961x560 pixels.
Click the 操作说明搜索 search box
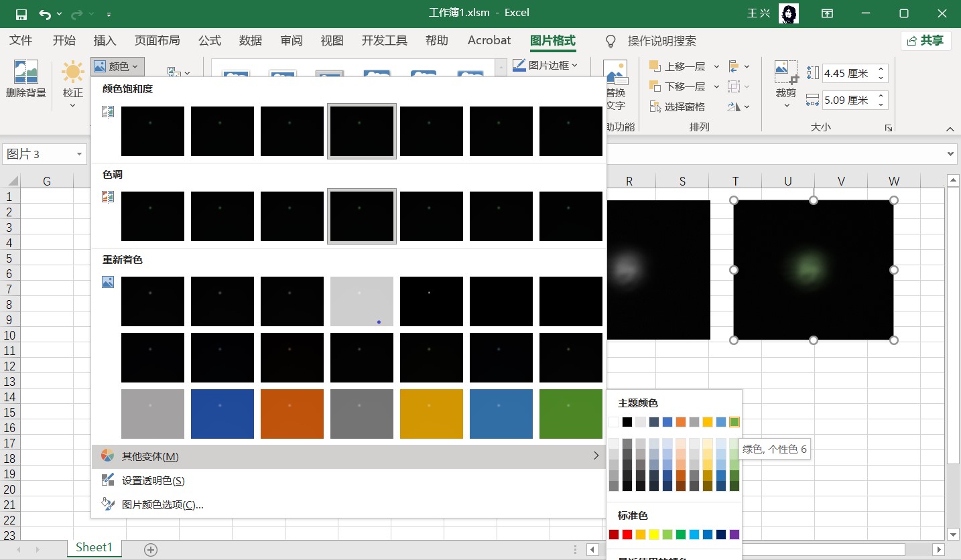click(x=661, y=42)
